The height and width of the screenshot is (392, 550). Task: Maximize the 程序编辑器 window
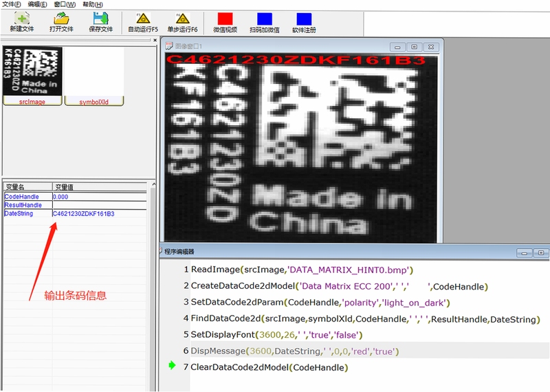tap(541, 252)
